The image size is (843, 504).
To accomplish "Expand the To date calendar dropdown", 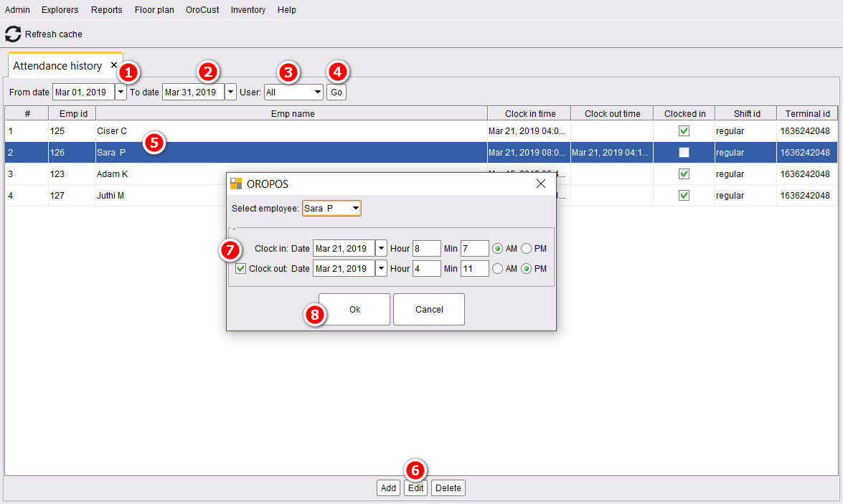I will pos(230,92).
